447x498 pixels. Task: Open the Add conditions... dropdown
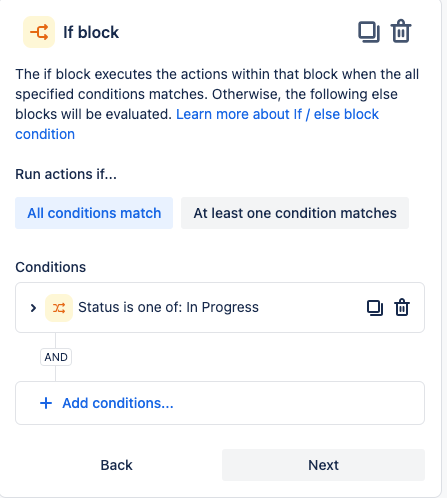tap(220, 403)
